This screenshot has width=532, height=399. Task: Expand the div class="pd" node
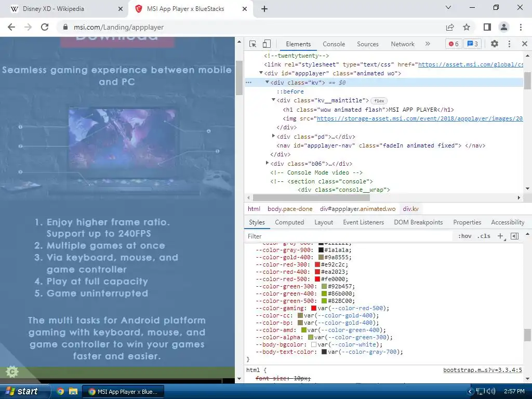click(273, 136)
